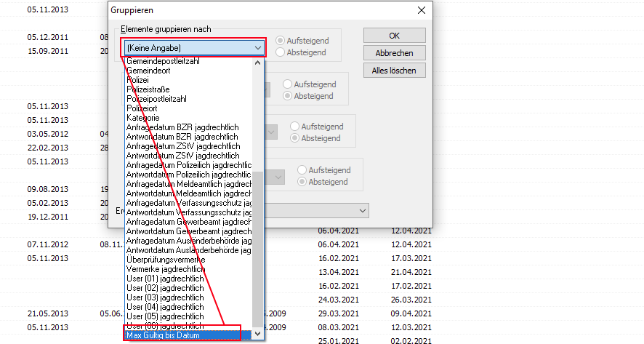Click Alles löschen to clear grouping

coord(394,71)
